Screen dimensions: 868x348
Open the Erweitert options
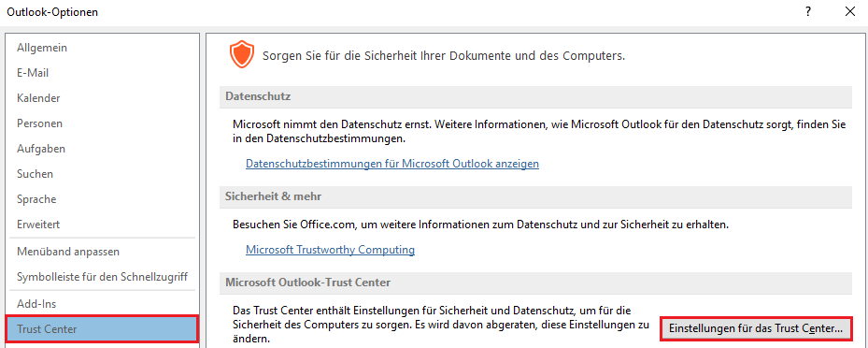click(102, 225)
